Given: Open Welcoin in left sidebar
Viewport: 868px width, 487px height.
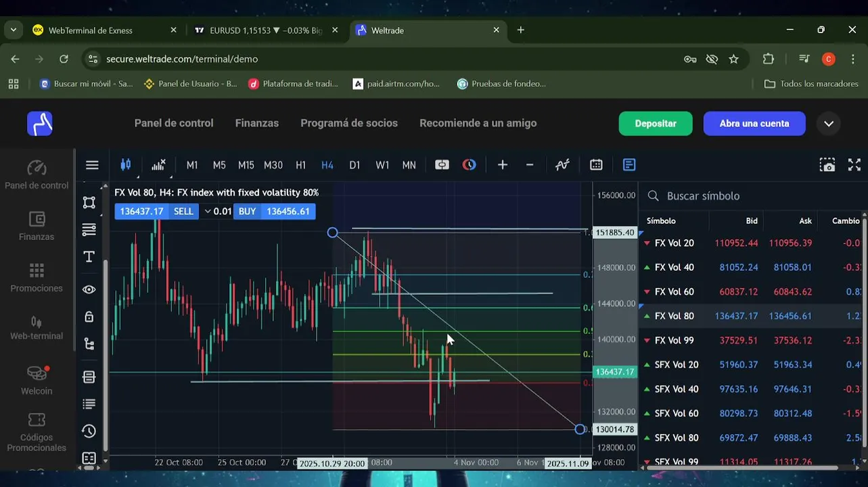Looking at the screenshot, I should click(x=37, y=380).
